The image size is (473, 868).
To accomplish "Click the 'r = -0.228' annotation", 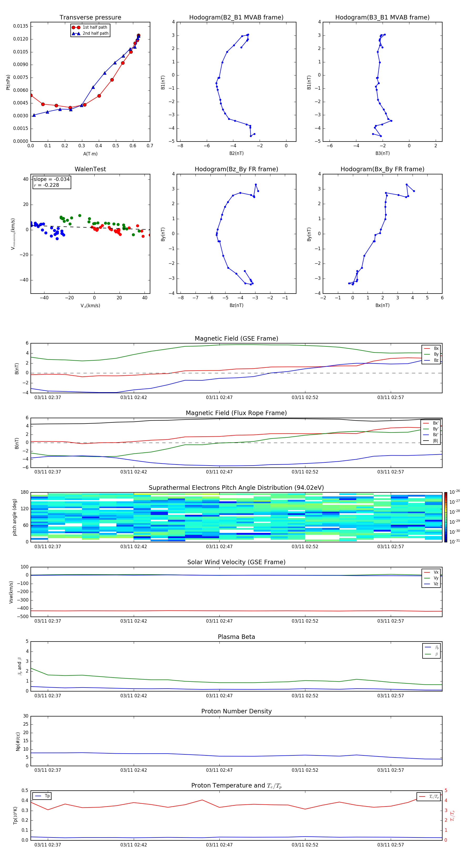I will pos(47,185).
